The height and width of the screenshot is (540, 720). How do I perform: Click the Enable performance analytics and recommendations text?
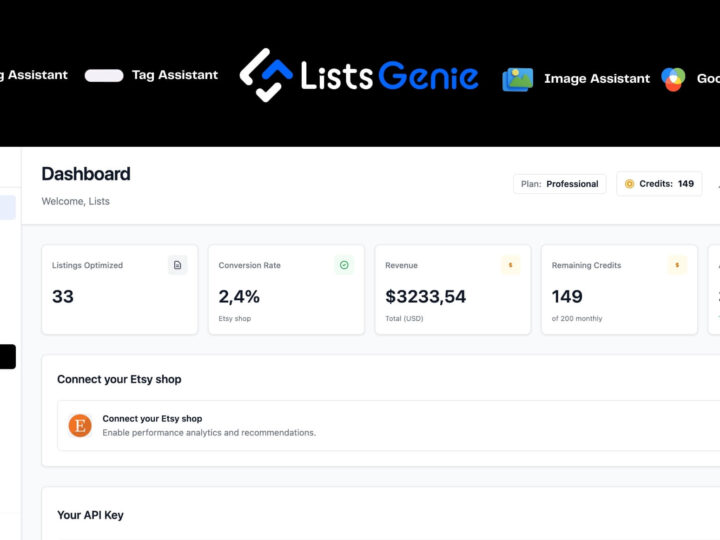click(x=209, y=433)
